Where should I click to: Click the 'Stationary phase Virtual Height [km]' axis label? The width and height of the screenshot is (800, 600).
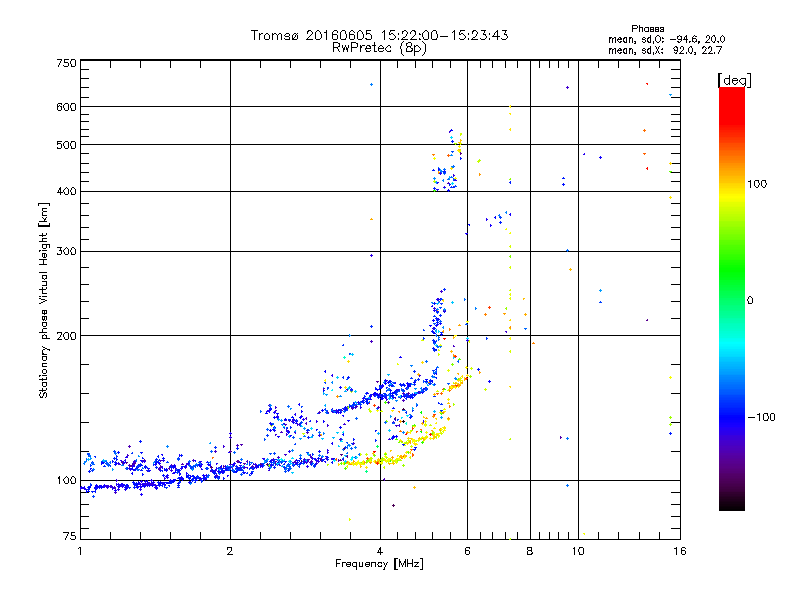click(x=44, y=300)
